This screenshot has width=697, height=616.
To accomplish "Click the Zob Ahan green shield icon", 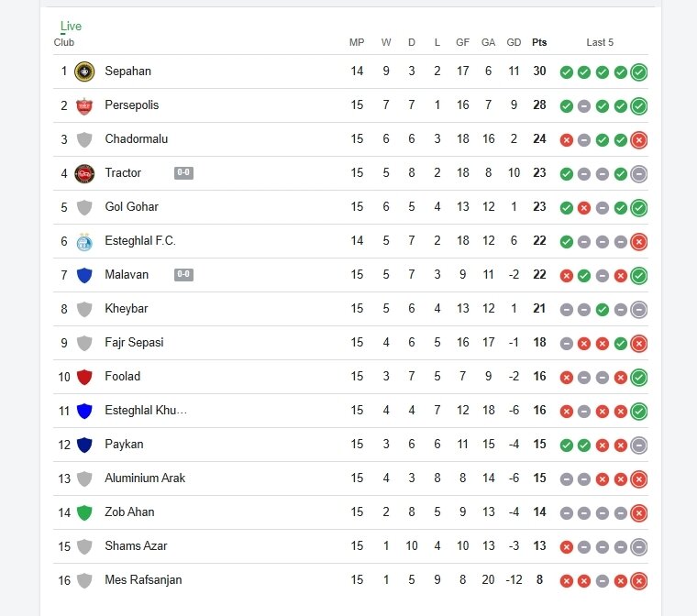I will tap(84, 512).
